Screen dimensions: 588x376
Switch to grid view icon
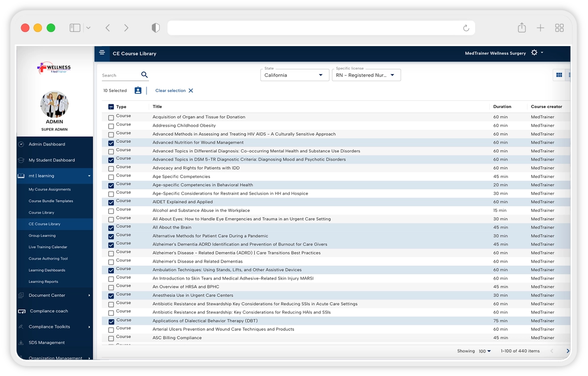[559, 75]
